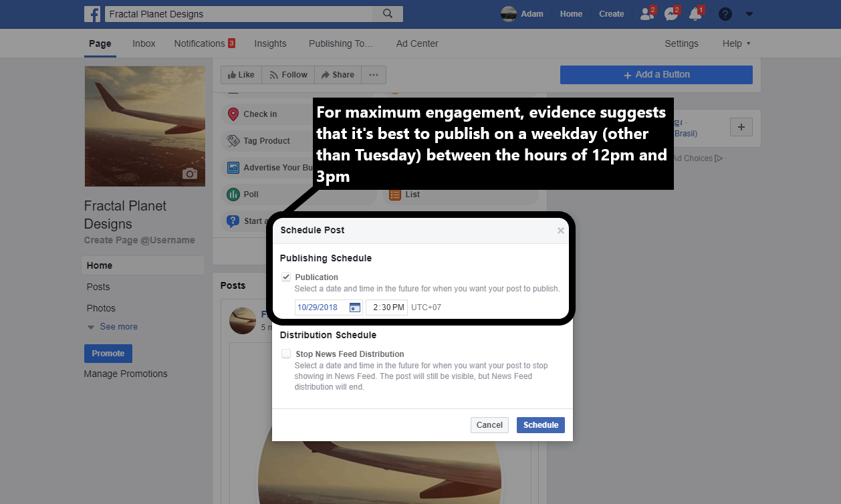
Task: Click the Promote button
Action: coord(108,354)
